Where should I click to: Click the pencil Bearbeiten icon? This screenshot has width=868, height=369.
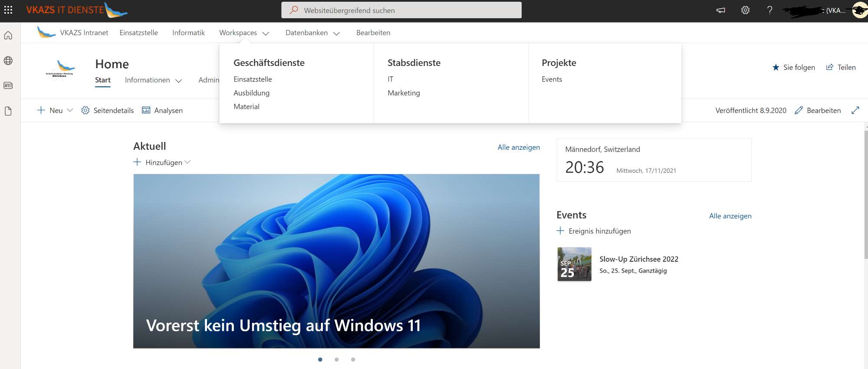[x=799, y=110]
